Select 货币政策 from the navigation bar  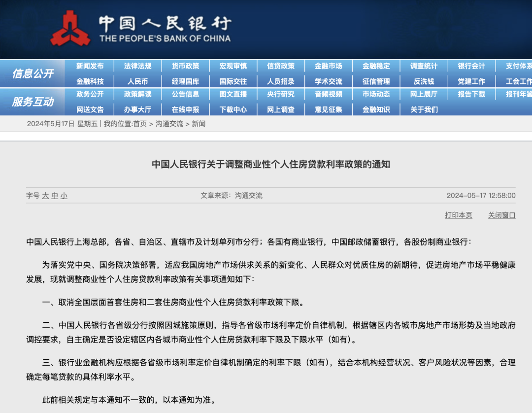186,66
